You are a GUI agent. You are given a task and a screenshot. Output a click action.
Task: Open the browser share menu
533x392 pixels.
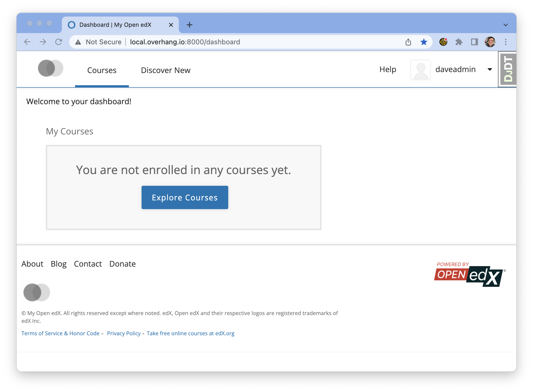coord(409,42)
